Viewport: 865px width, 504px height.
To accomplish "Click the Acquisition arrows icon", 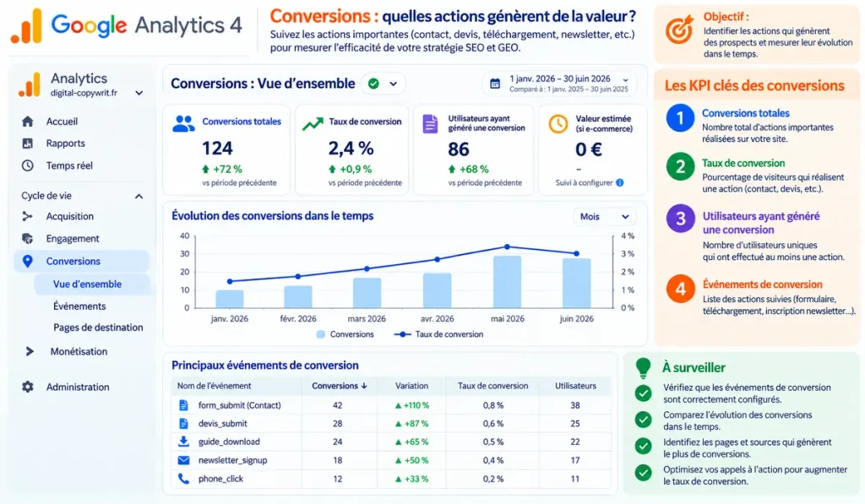I will 27,216.
